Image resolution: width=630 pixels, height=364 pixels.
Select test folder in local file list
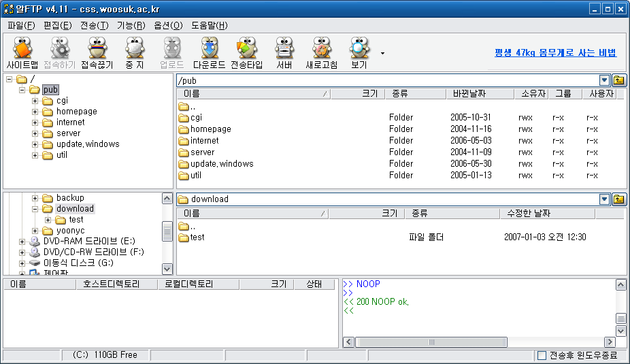coord(192,237)
